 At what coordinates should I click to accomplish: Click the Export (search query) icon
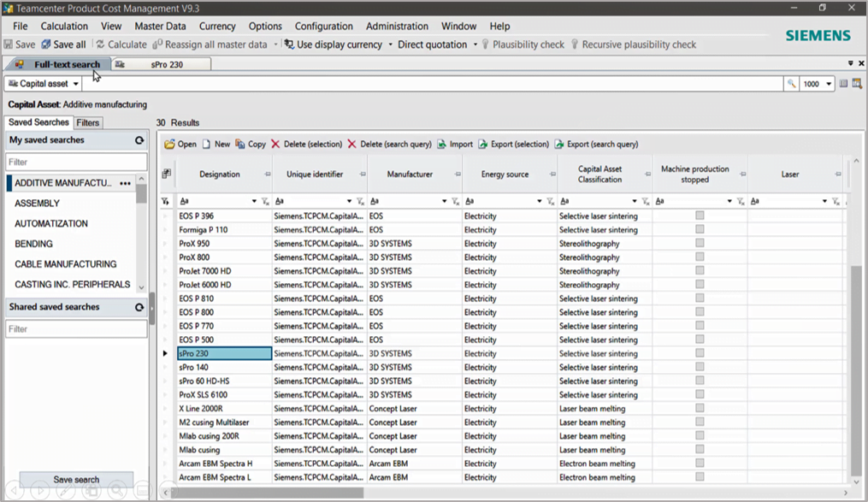coord(559,145)
